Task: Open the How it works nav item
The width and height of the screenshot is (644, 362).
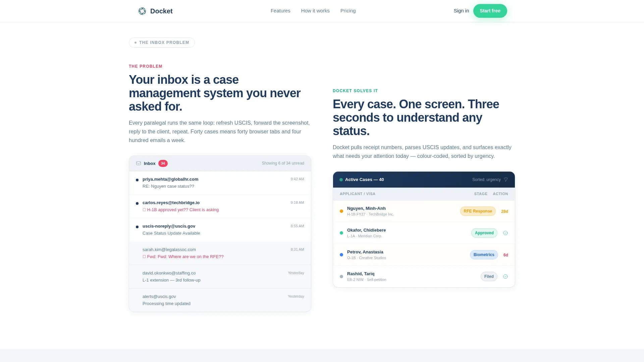Action: pyautogui.click(x=315, y=11)
